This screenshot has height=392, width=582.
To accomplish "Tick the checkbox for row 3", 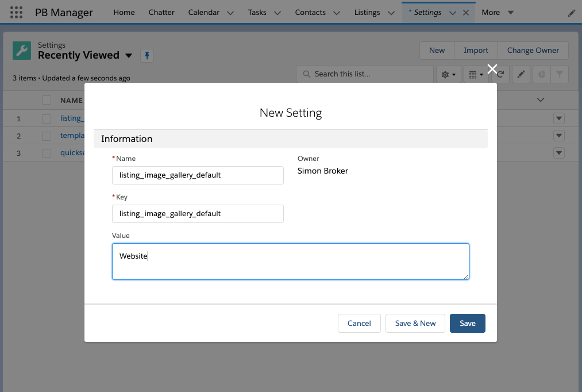I will pos(47,153).
